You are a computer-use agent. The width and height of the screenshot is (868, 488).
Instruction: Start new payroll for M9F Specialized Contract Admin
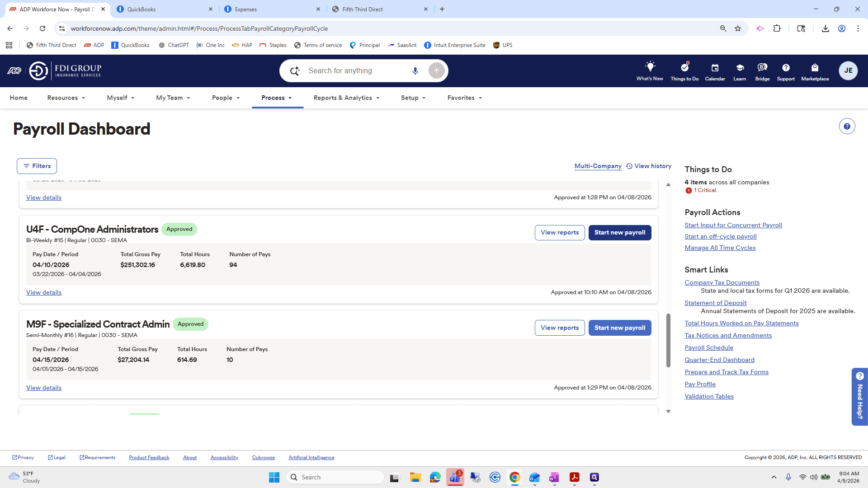tap(620, 328)
